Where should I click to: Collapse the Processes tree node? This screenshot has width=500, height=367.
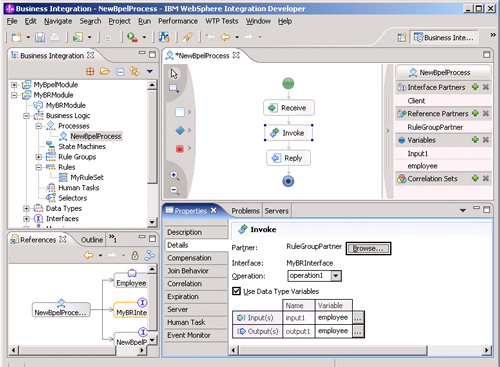point(39,126)
